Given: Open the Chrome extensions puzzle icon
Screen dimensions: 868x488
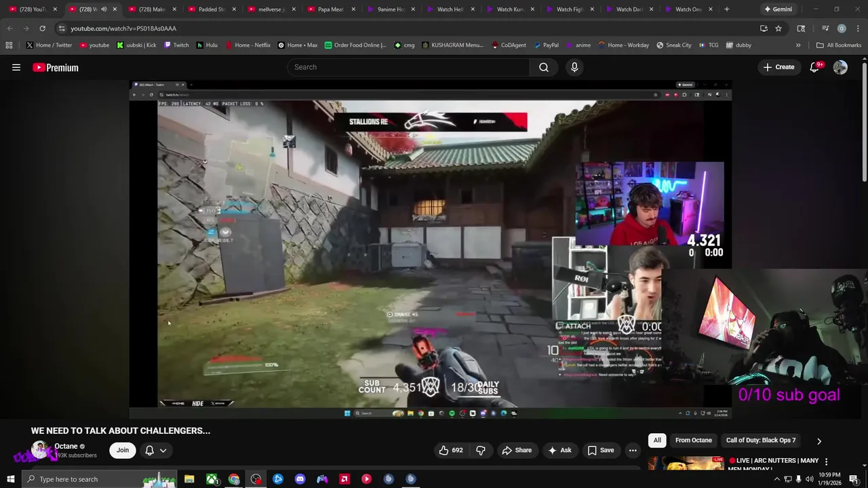Looking at the screenshot, I should click(801, 28).
